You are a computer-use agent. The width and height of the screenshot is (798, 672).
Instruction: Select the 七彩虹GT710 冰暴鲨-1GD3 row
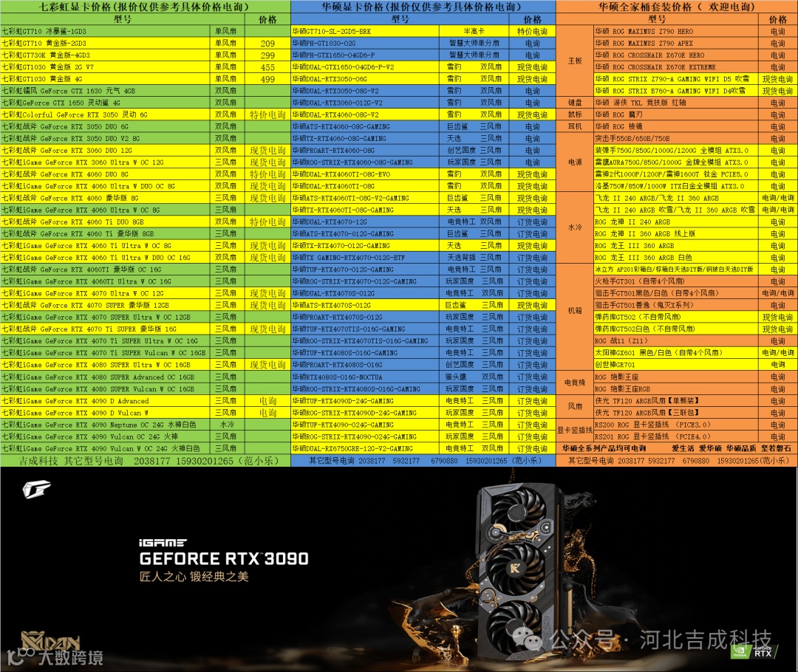(x=145, y=31)
